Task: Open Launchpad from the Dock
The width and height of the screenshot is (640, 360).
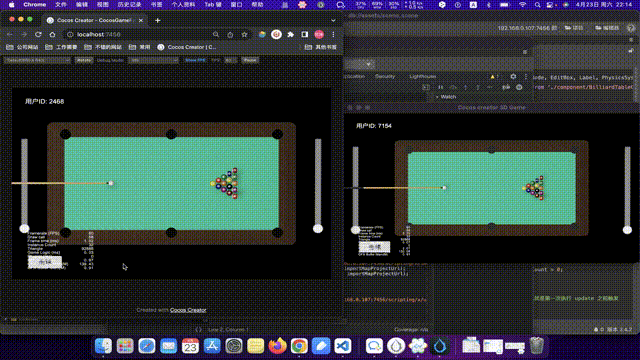Action: [x=125, y=346]
